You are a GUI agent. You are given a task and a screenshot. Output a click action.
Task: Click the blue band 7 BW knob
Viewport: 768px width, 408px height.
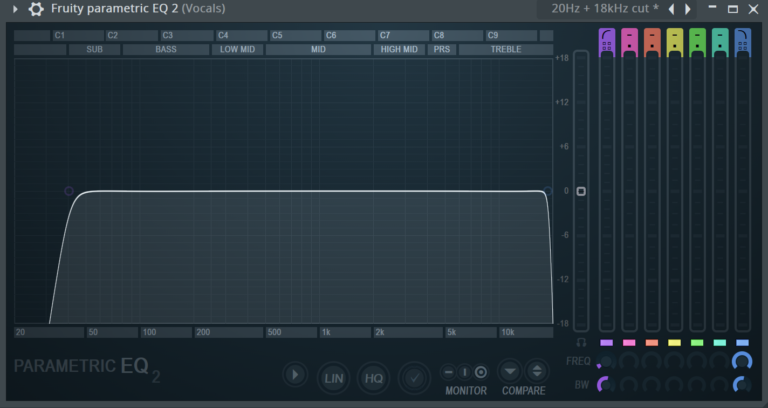[x=743, y=385]
